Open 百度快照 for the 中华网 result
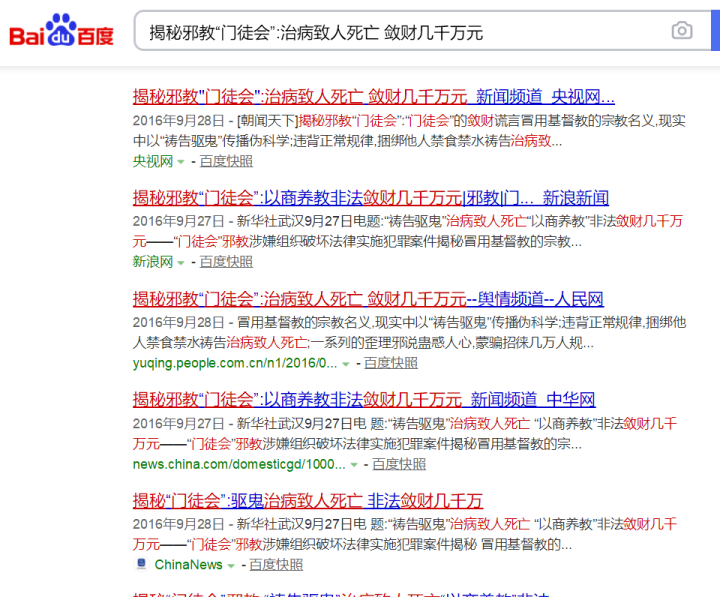The height and width of the screenshot is (597, 720). click(399, 464)
